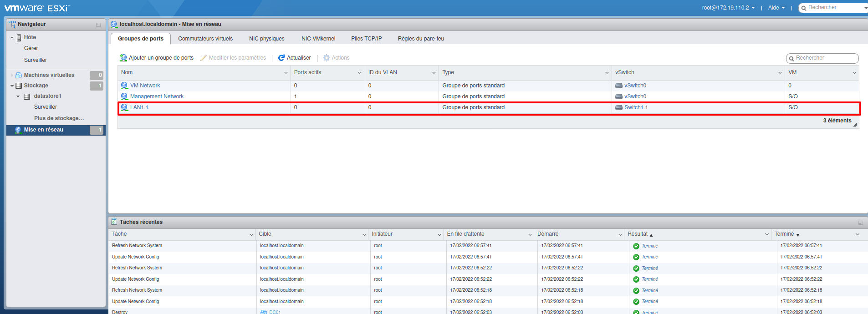Collapse the datastore1 tree node

[x=18, y=96]
